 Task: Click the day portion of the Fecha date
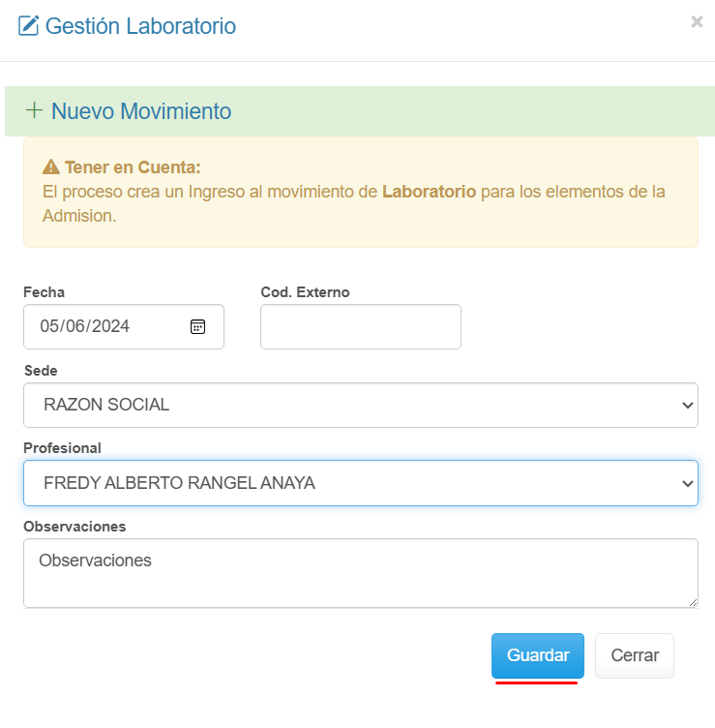(49, 326)
